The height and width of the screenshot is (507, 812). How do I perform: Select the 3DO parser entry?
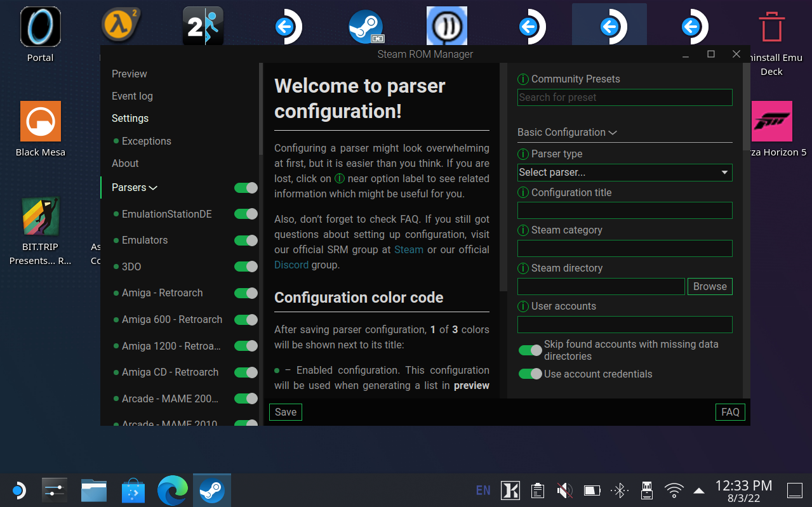tap(131, 267)
